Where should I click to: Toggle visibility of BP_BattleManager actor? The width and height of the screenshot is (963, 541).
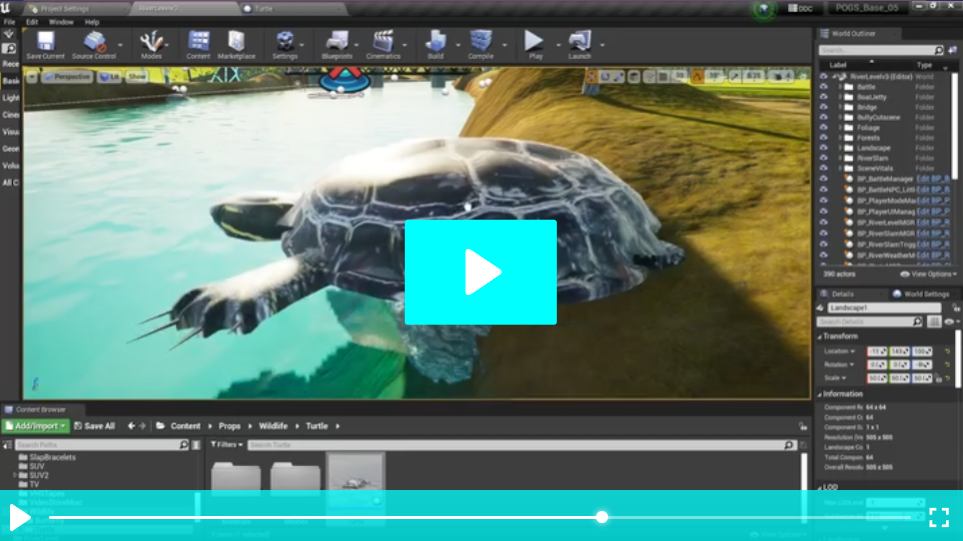[824, 179]
